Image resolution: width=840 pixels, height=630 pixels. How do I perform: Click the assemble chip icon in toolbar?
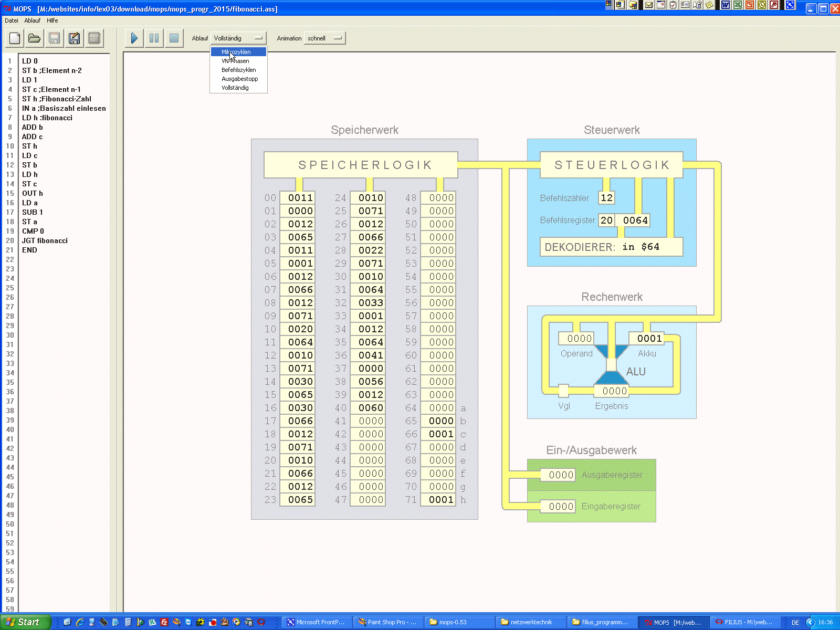(x=94, y=38)
